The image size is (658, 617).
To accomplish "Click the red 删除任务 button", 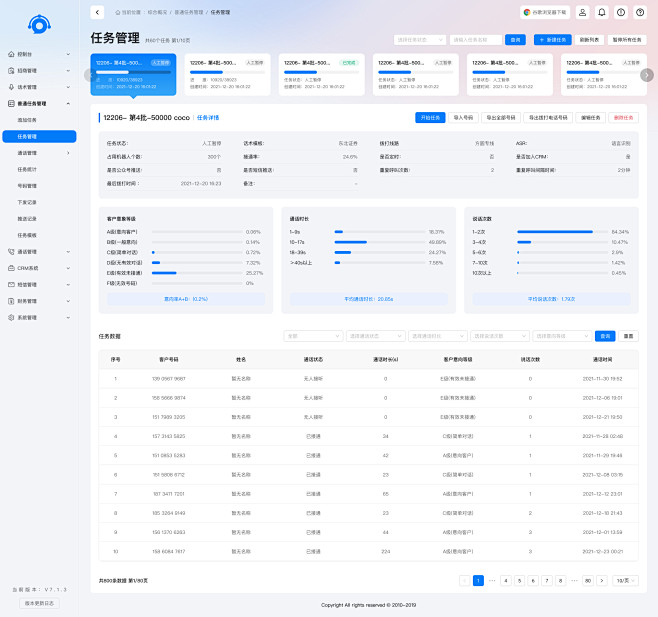I will point(623,117).
